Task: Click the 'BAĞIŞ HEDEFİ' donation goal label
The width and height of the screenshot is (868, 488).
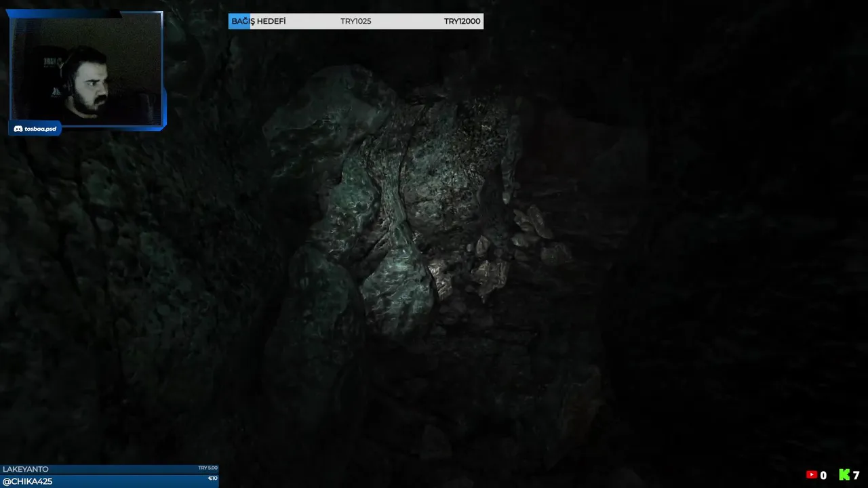Action: point(258,21)
